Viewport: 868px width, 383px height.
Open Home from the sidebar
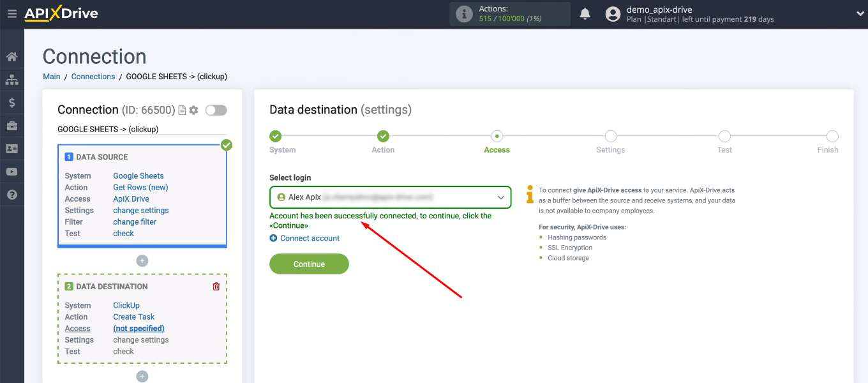point(11,57)
